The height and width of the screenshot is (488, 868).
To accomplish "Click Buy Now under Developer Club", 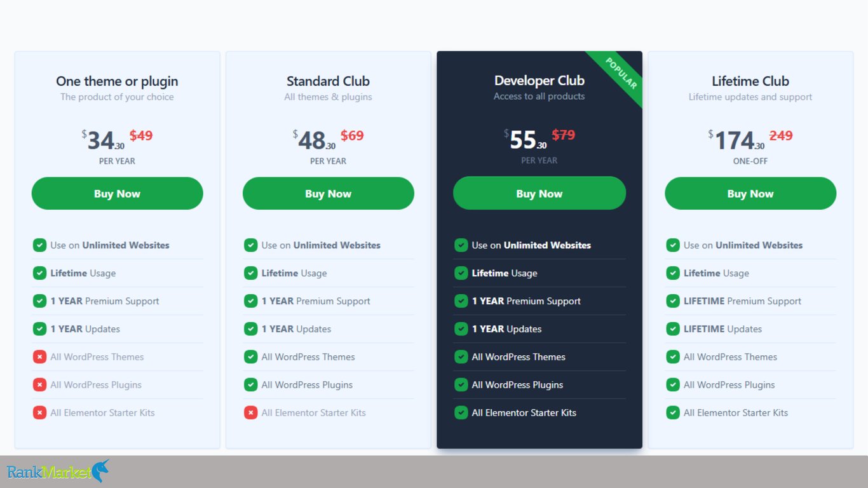I will tap(539, 194).
